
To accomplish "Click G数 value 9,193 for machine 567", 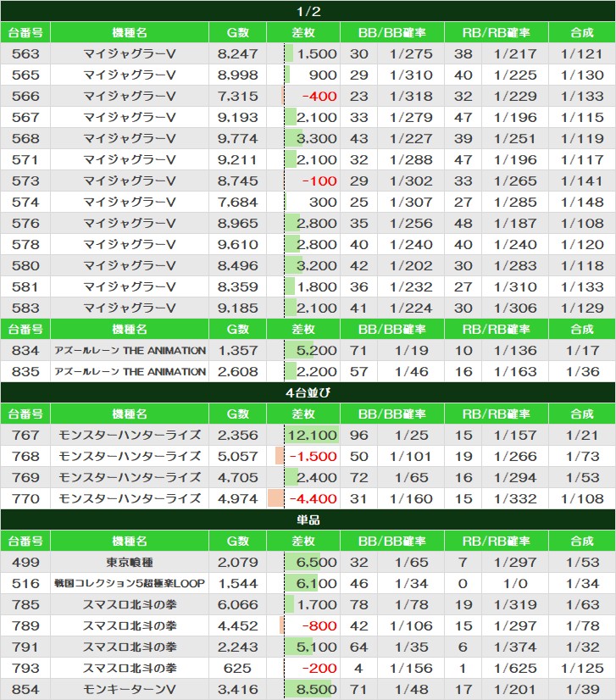I will point(237,118).
